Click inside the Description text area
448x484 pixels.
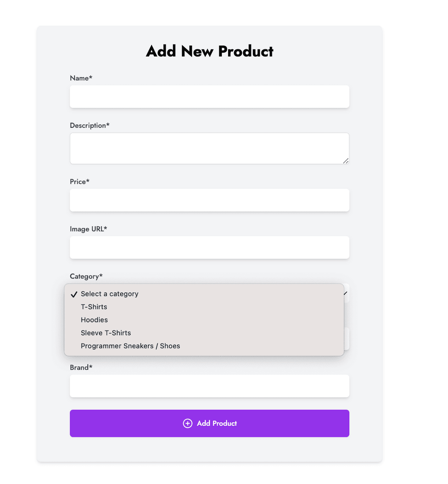coord(209,148)
